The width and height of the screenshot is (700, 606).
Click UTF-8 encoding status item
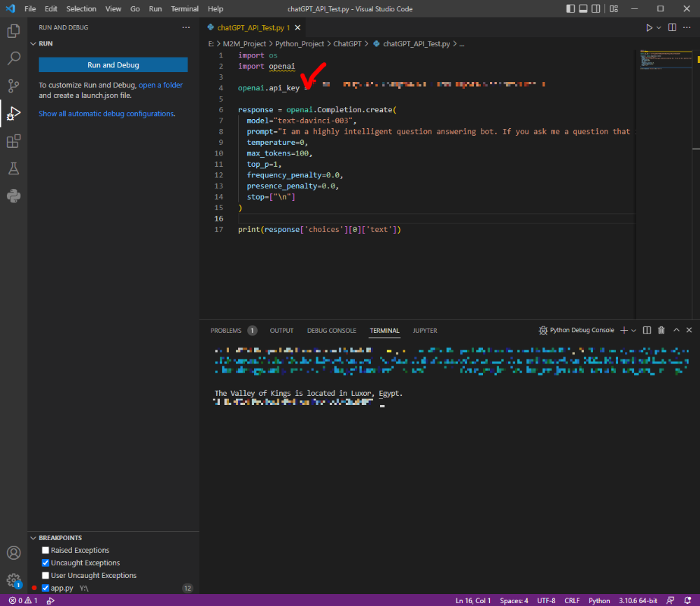click(546, 600)
